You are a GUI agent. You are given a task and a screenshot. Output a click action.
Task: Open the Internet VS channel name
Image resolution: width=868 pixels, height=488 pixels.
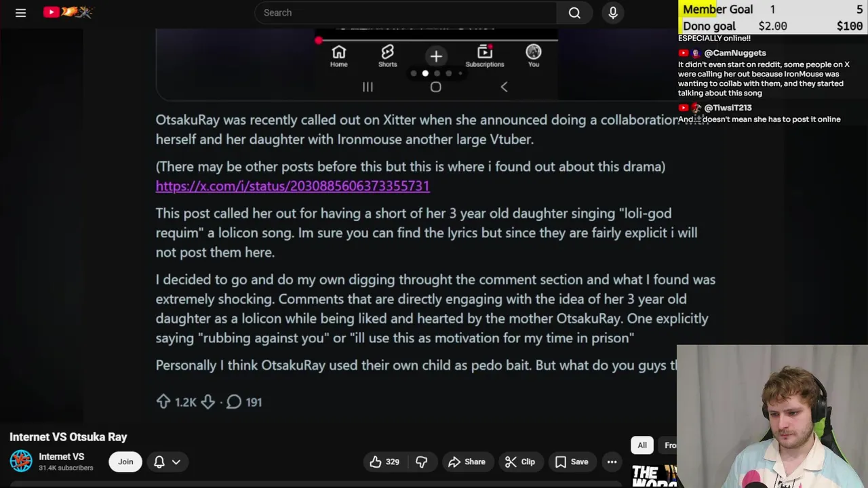(x=61, y=457)
